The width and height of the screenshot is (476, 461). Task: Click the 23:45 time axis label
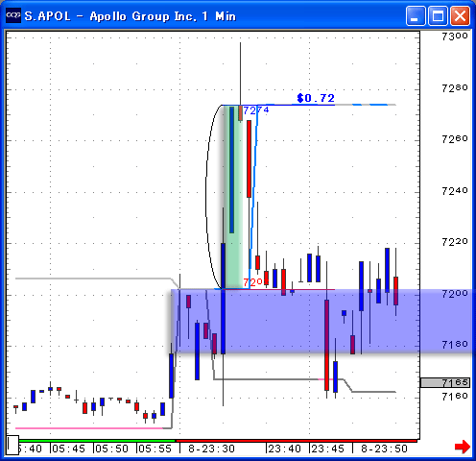coord(327,449)
